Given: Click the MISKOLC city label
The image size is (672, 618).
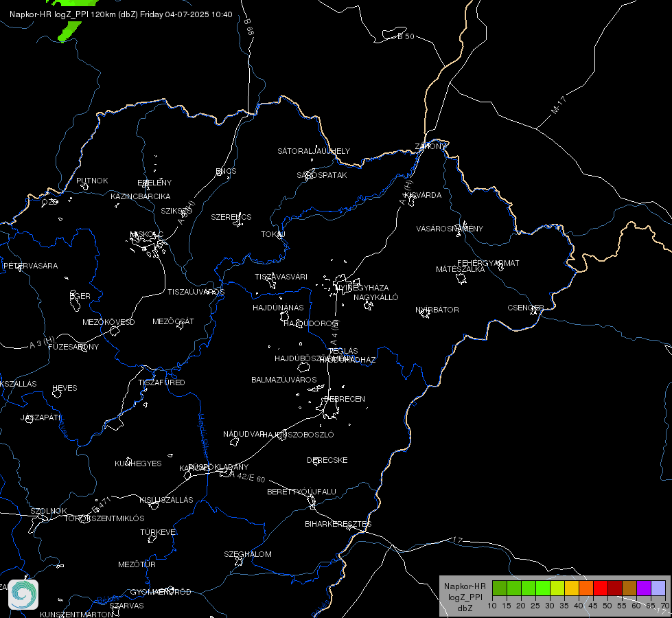Looking at the screenshot, I should click(x=147, y=234).
